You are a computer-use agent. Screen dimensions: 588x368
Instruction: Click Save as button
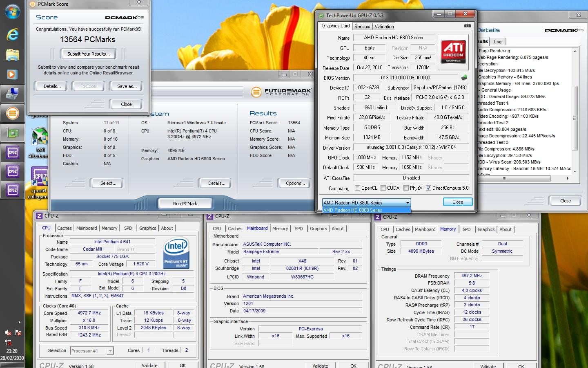coord(127,86)
